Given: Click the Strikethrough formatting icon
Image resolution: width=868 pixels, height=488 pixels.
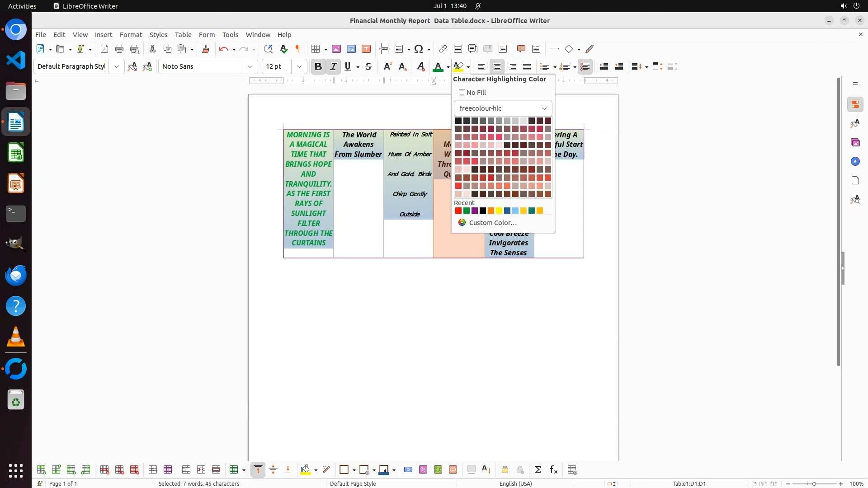Looking at the screenshot, I should (x=368, y=67).
